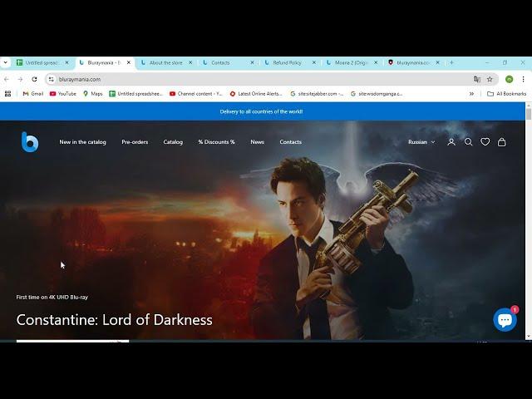Open the Chrome three-dot menu
This screenshot has height=399, width=532.
[523, 79]
